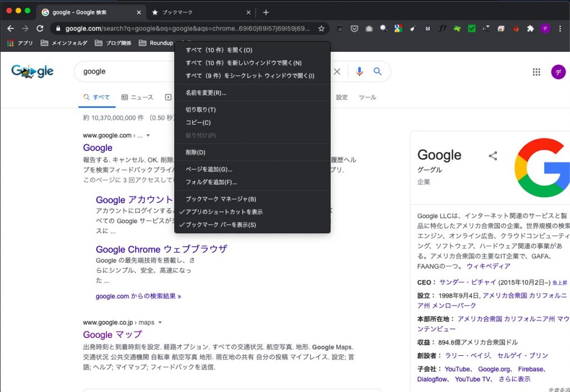570x392 pixels.
Task: Share the Google knowledge panel
Action: (493, 156)
